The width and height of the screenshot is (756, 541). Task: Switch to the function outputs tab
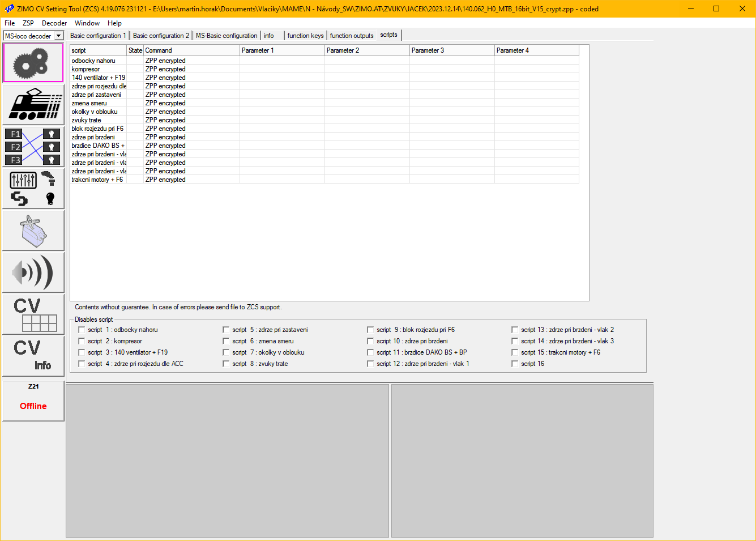click(x=351, y=36)
